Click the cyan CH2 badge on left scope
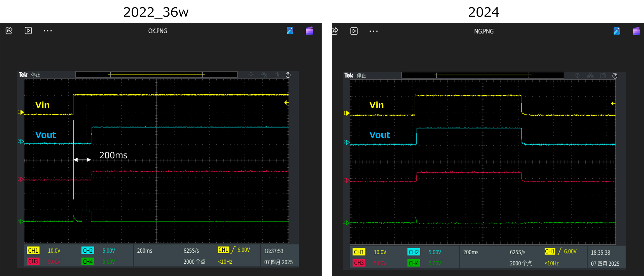 point(88,251)
